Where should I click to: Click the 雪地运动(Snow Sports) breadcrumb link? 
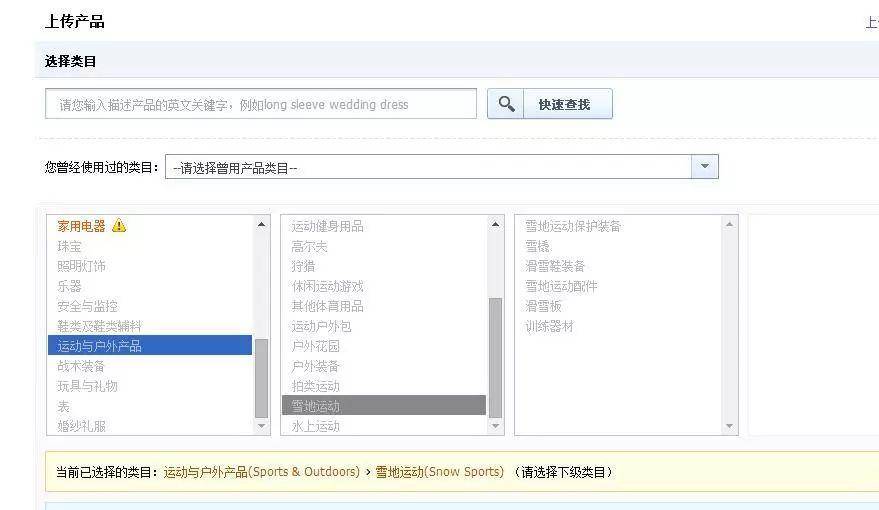point(440,472)
